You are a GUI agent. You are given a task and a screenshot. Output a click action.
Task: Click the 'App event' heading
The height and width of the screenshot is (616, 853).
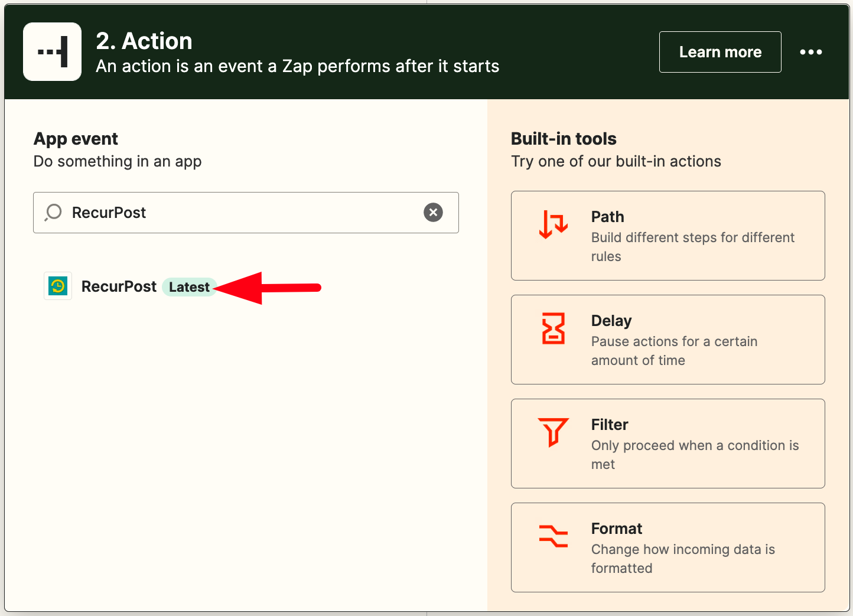tap(76, 139)
